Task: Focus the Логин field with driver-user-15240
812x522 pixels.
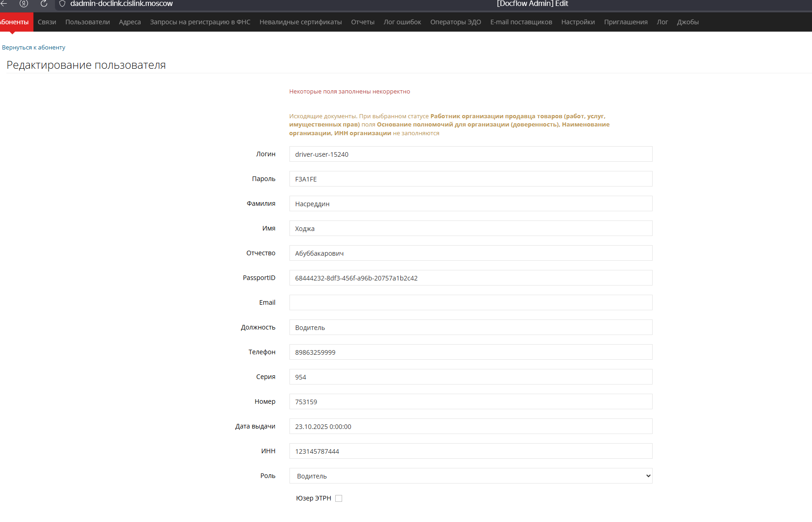Action: pyautogui.click(x=471, y=154)
